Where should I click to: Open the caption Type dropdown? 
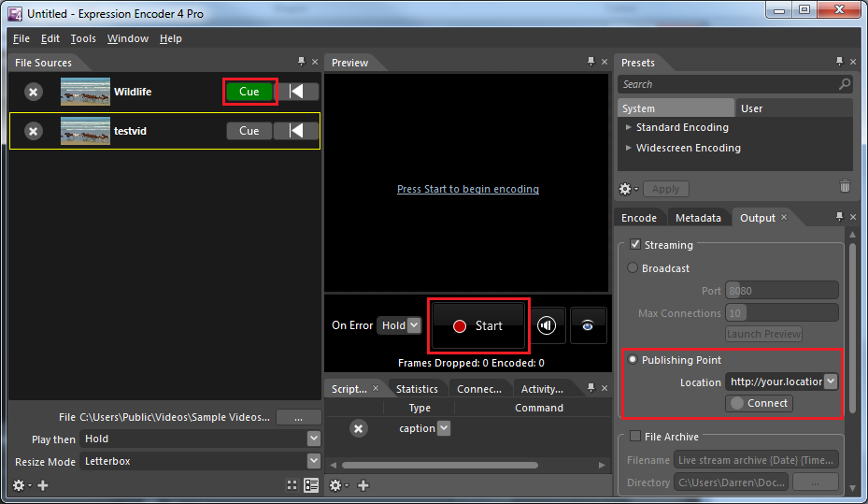[x=444, y=428]
